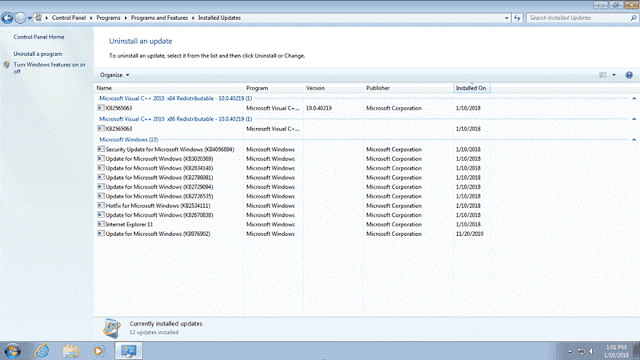
Task: Click the network tray icon
Action: point(581,351)
